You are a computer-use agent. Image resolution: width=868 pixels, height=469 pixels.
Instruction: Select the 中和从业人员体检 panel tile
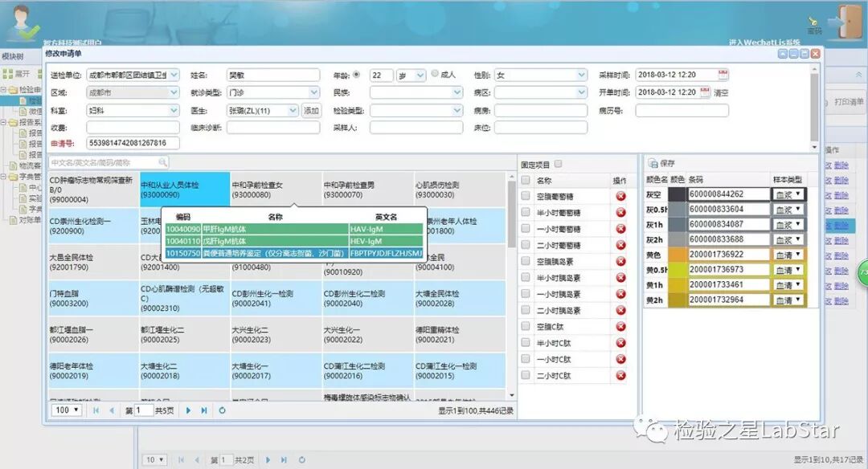tap(184, 190)
